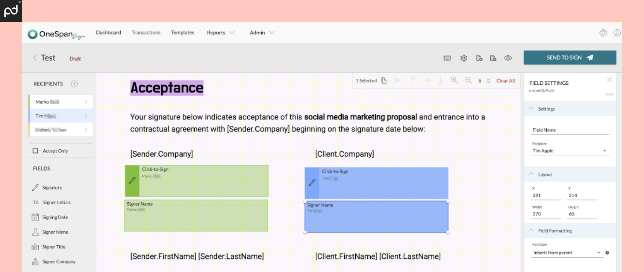The height and width of the screenshot is (272, 644).
Task: Select Tim's blue Click-to-Sign field
Action: [377, 183]
